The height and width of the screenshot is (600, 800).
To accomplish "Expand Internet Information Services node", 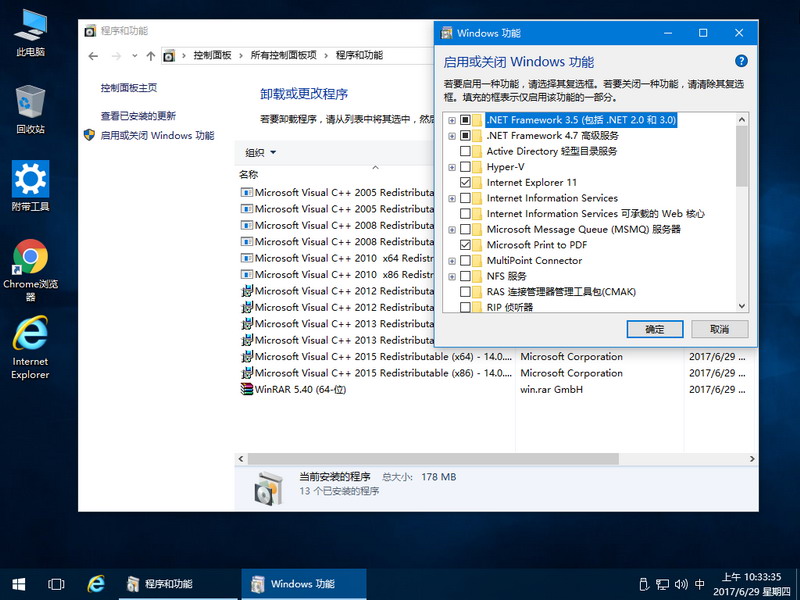I will coord(452,198).
